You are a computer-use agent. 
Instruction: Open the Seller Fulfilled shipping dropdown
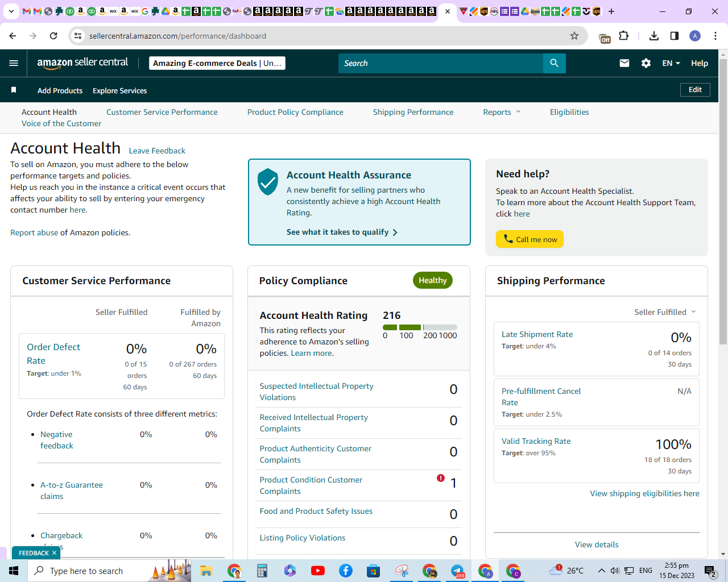(x=665, y=312)
